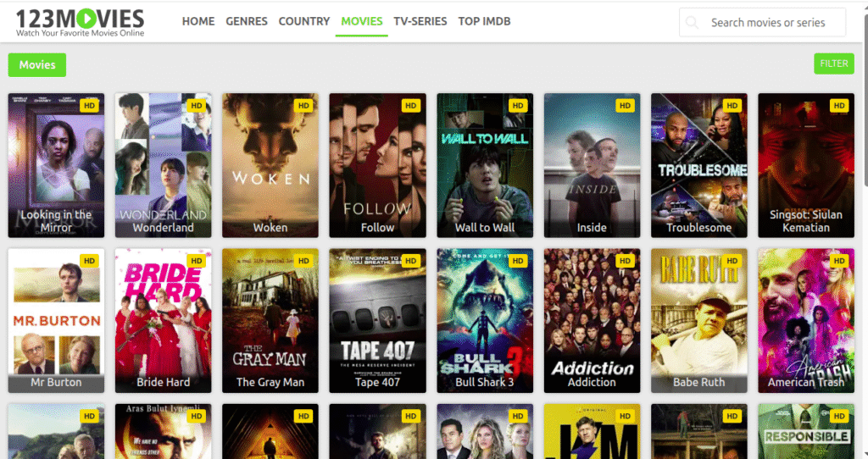This screenshot has height=459, width=868.
Task: Click HD badge on Woken poster
Action: (303, 106)
